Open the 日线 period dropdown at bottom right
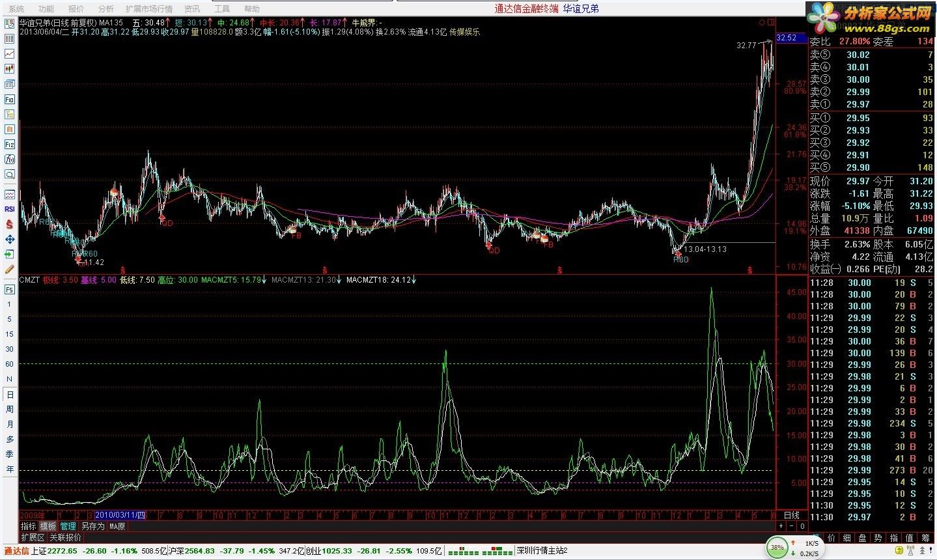 coord(792,515)
